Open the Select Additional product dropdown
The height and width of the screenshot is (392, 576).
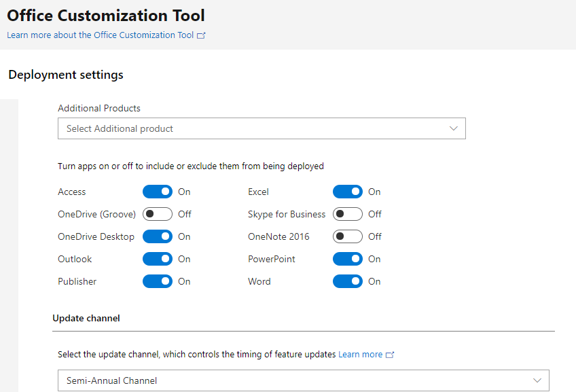pos(262,128)
